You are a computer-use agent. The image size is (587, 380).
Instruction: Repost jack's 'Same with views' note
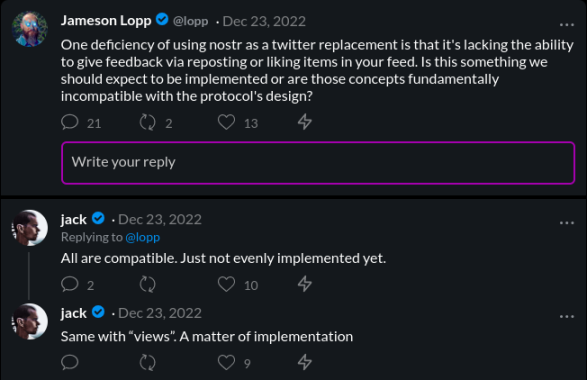(x=147, y=362)
